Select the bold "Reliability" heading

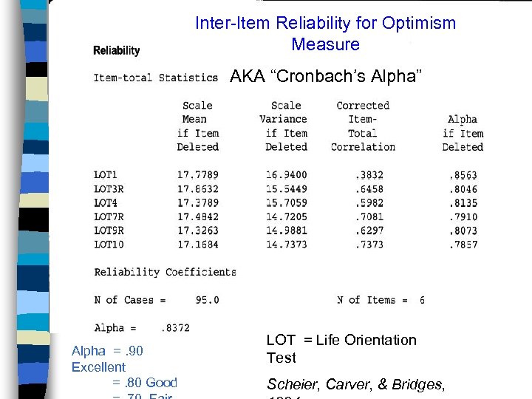tap(116, 50)
